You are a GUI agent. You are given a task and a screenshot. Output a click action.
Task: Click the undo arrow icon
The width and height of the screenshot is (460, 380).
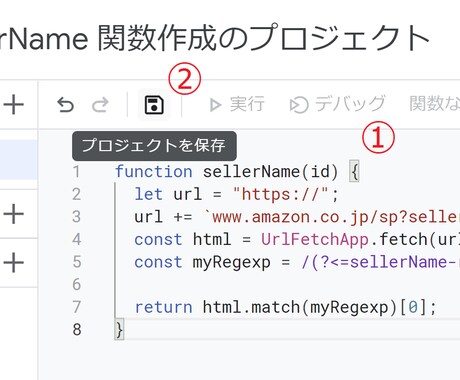(65, 105)
